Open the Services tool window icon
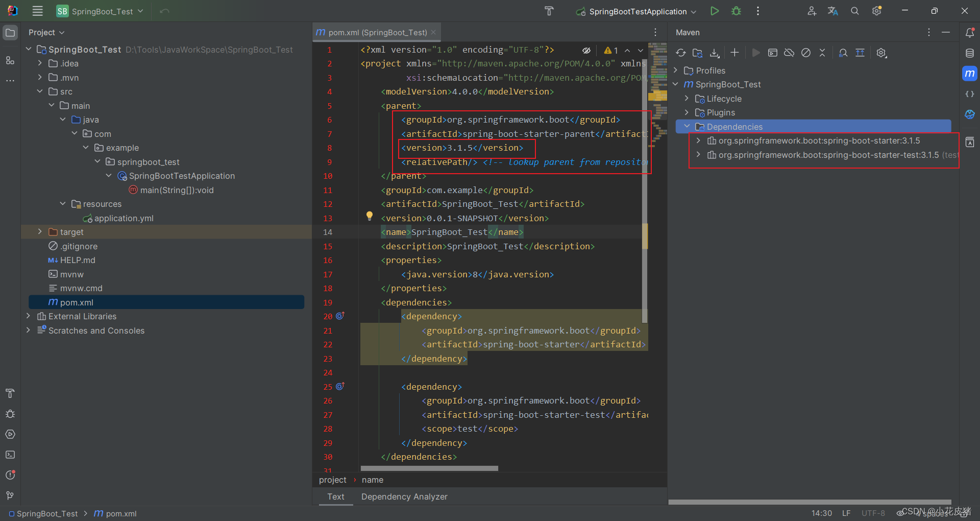This screenshot has height=521, width=980. (10, 434)
